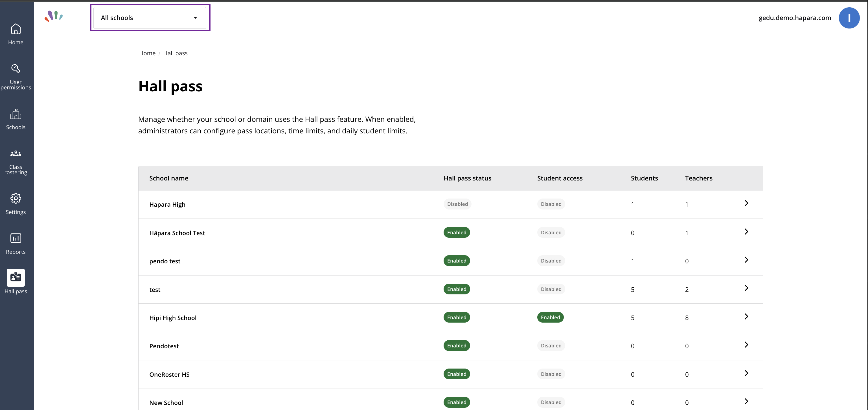Screen dimensions: 868x410
Task: Click the Student access column header
Action: (560, 178)
